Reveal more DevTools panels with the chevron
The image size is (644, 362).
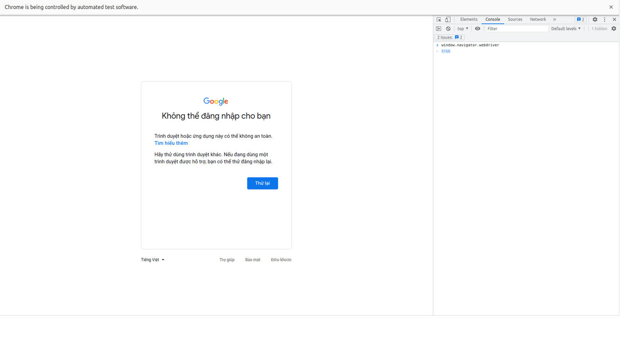point(555,19)
